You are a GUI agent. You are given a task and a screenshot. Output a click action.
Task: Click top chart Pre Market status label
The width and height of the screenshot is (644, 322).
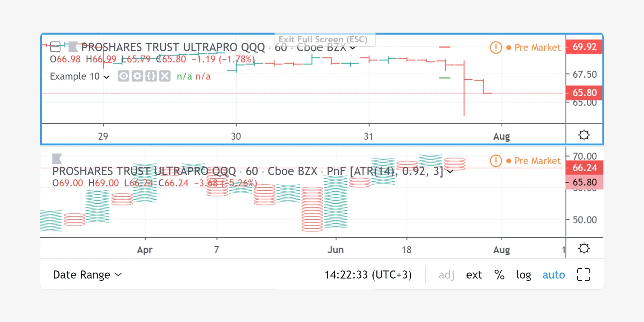click(537, 47)
